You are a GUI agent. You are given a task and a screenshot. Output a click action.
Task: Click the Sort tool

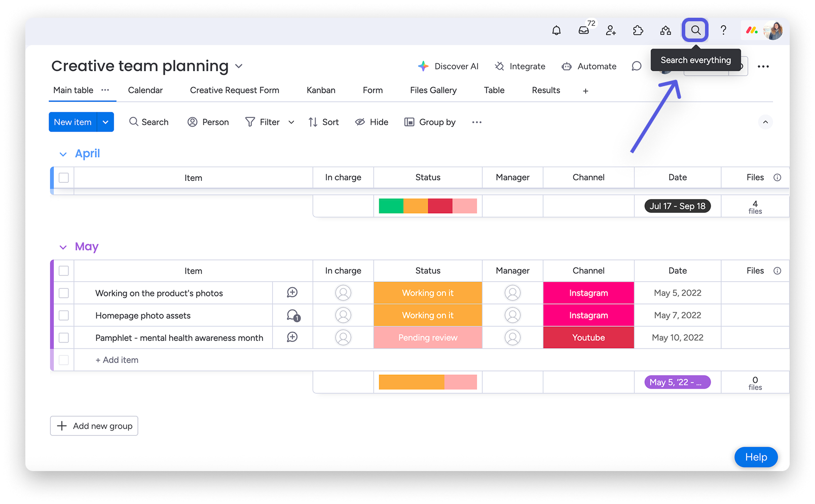[323, 122]
